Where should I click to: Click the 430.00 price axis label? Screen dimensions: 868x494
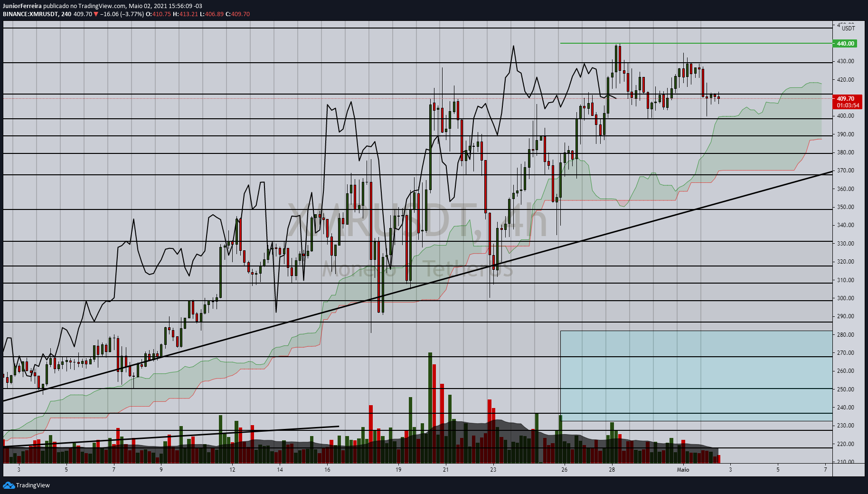(845, 61)
